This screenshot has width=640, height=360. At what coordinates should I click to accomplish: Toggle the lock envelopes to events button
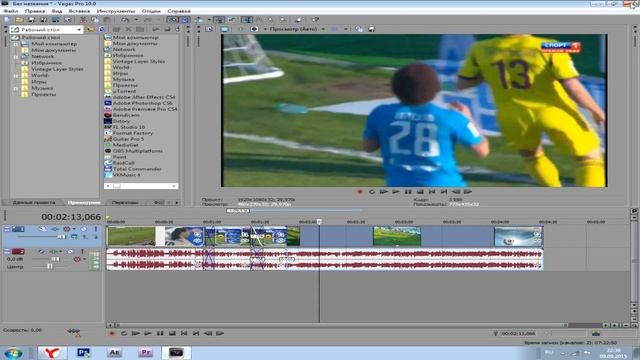pyautogui.click(x=219, y=20)
